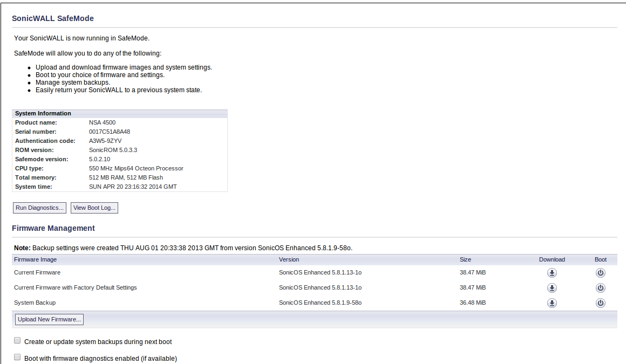Viewport: 626px width, 364px height.
Task: Open the View Boot Log button
Action: pos(94,208)
